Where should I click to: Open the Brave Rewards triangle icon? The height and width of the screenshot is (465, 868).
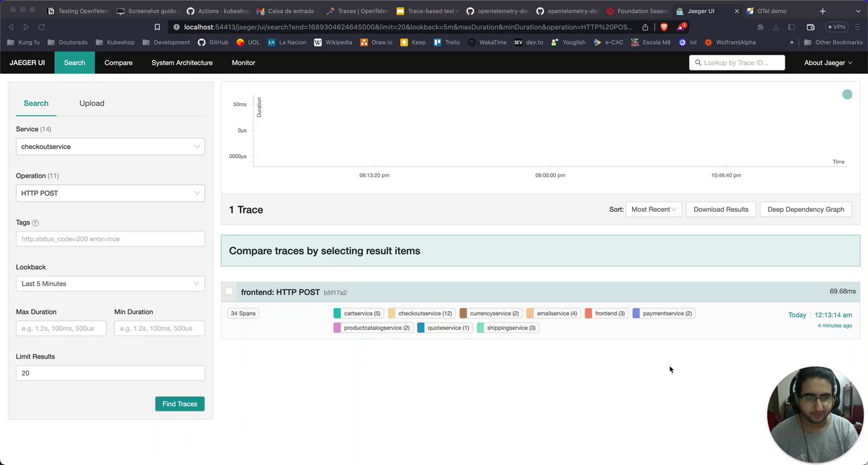tap(681, 27)
